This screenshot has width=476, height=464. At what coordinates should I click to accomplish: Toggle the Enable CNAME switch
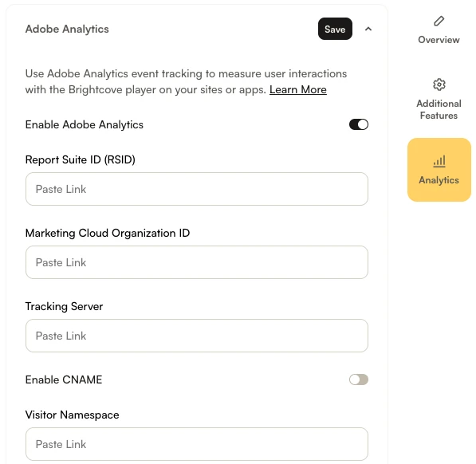tap(359, 379)
